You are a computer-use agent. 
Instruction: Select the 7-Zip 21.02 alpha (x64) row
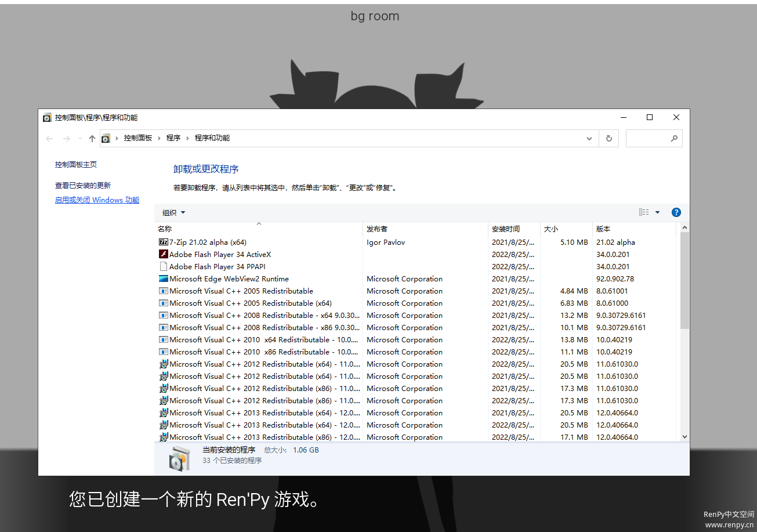point(416,242)
